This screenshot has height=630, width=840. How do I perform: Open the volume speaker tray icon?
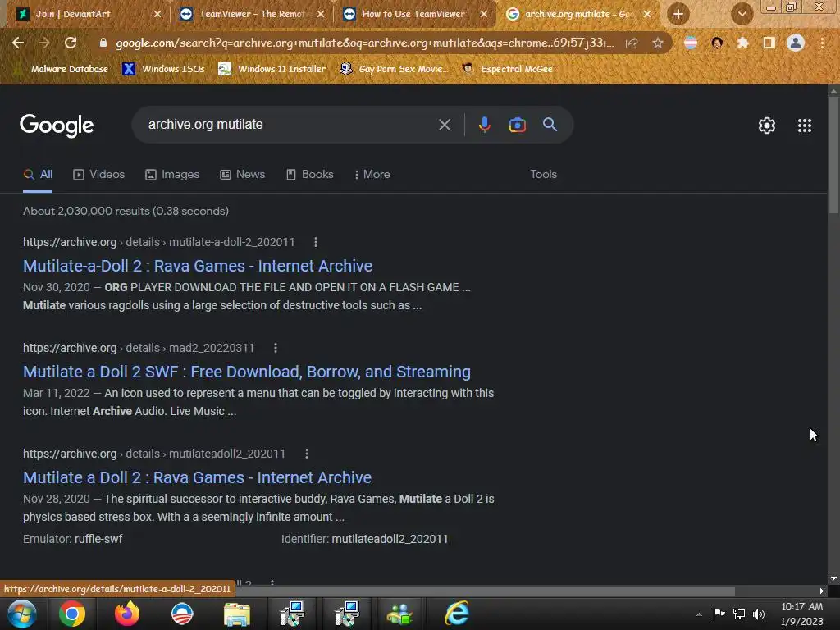pos(759,614)
